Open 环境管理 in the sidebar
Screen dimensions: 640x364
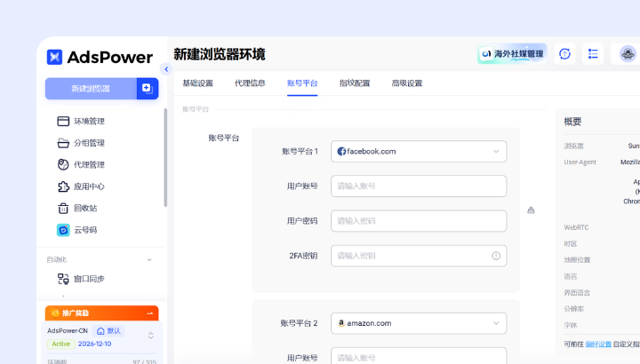point(81,121)
